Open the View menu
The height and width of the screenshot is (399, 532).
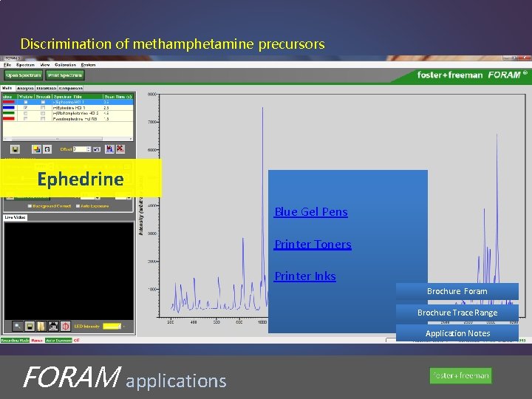(45, 65)
